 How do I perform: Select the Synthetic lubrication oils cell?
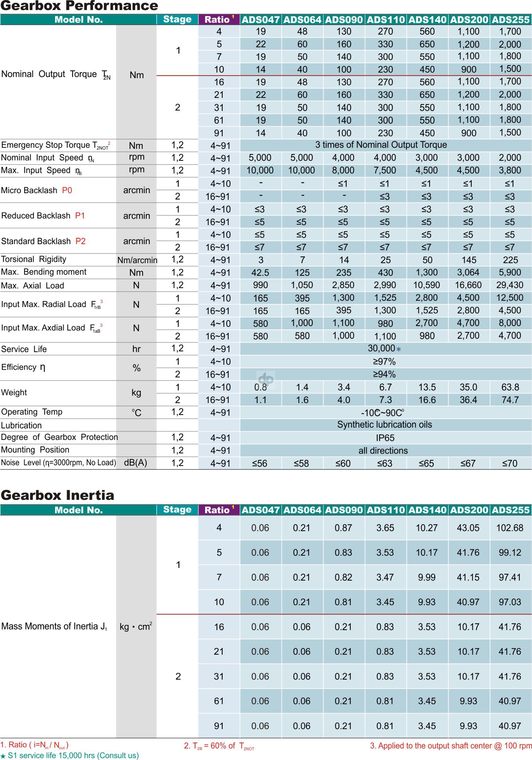[x=385, y=425]
